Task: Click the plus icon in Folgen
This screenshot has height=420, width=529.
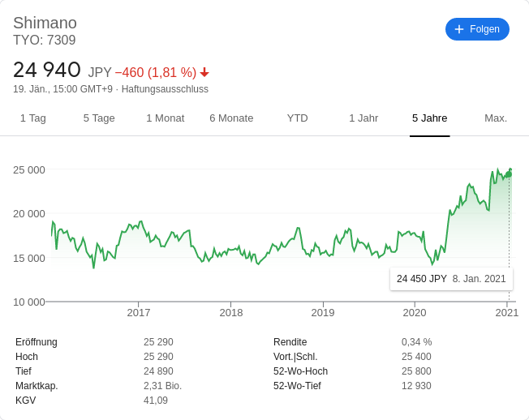Action: coord(459,29)
